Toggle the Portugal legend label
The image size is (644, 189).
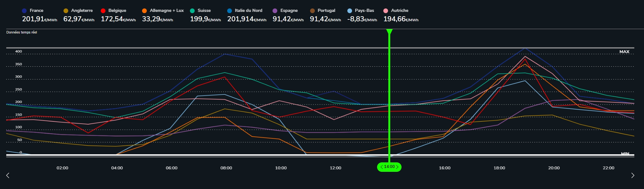coord(326,11)
